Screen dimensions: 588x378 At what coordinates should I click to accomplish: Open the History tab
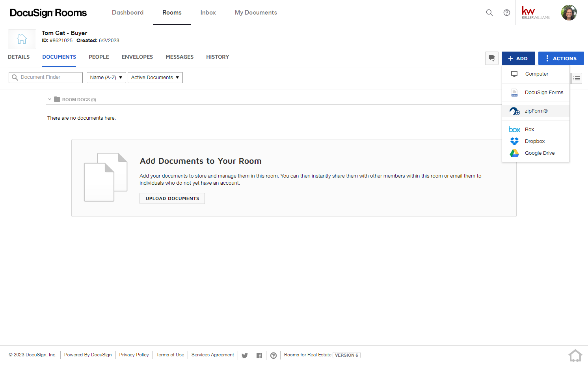click(218, 57)
